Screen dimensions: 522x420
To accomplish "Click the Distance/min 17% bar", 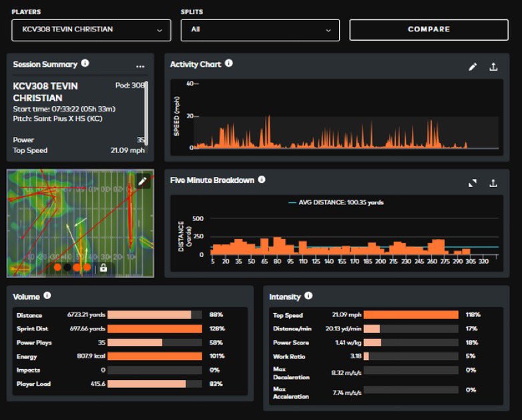I will pyautogui.click(x=411, y=329).
